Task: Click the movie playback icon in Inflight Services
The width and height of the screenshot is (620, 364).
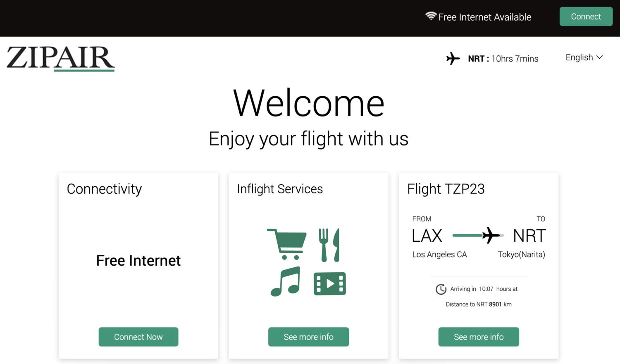Action: [x=329, y=284]
